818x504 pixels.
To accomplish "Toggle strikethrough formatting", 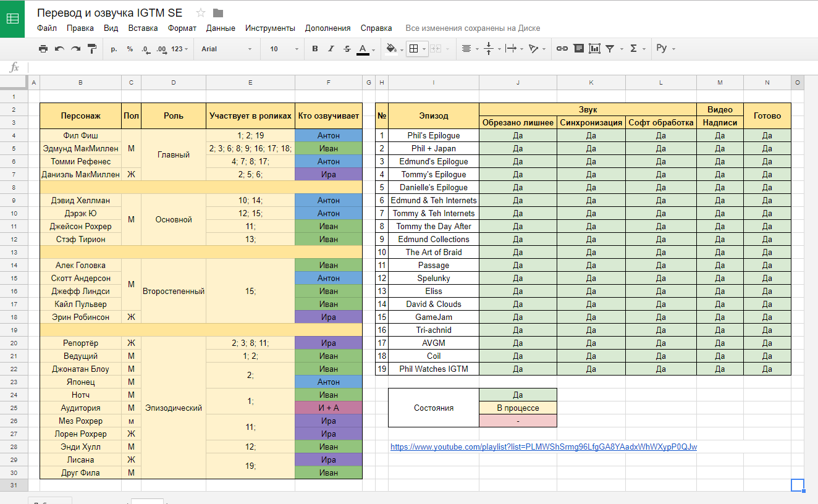I will click(347, 49).
